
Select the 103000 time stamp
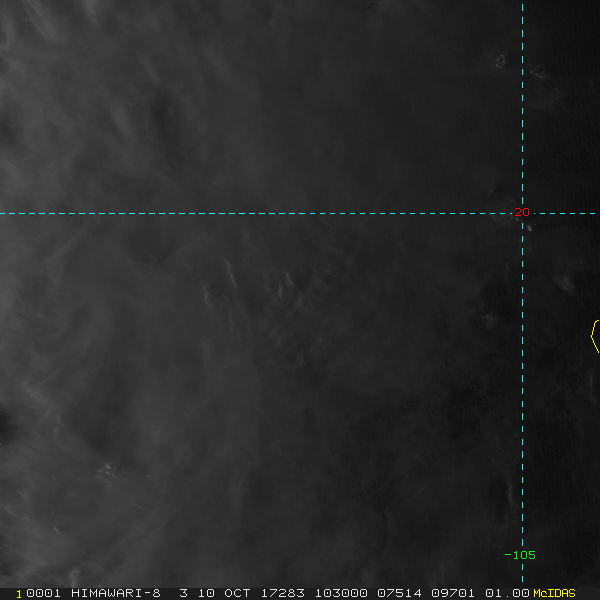pyautogui.click(x=341, y=593)
